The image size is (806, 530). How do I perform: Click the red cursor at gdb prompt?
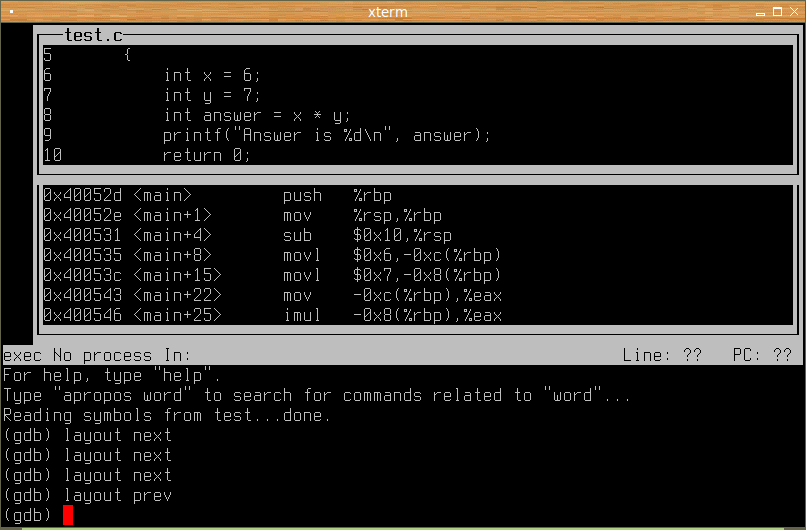click(x=68, y=515)
